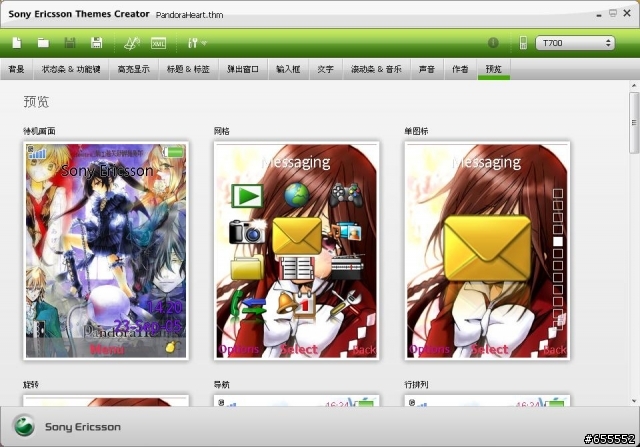The image size is (640, 447).
Task: Click the green play icon in grid preview
Action: 247,196
